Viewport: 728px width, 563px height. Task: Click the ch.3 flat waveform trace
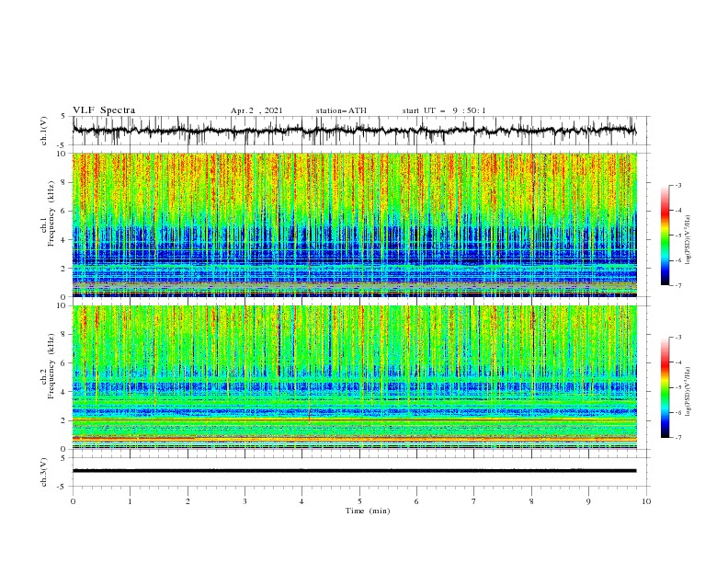[354, 471]
